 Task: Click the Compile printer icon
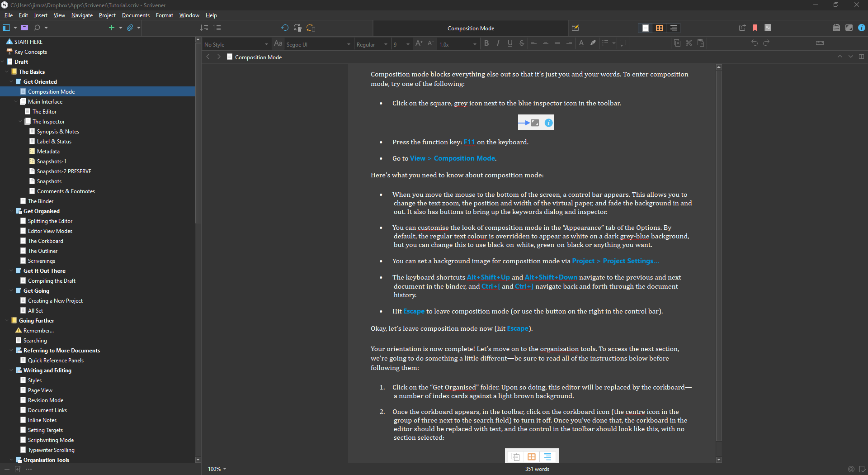[x=836, y=28]
